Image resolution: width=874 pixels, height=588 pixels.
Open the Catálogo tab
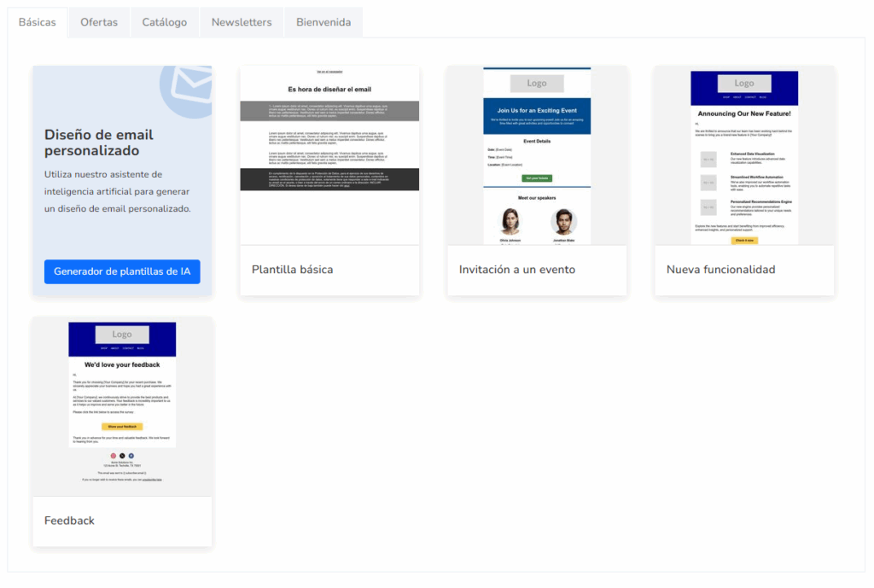click(x=164, y=22)
